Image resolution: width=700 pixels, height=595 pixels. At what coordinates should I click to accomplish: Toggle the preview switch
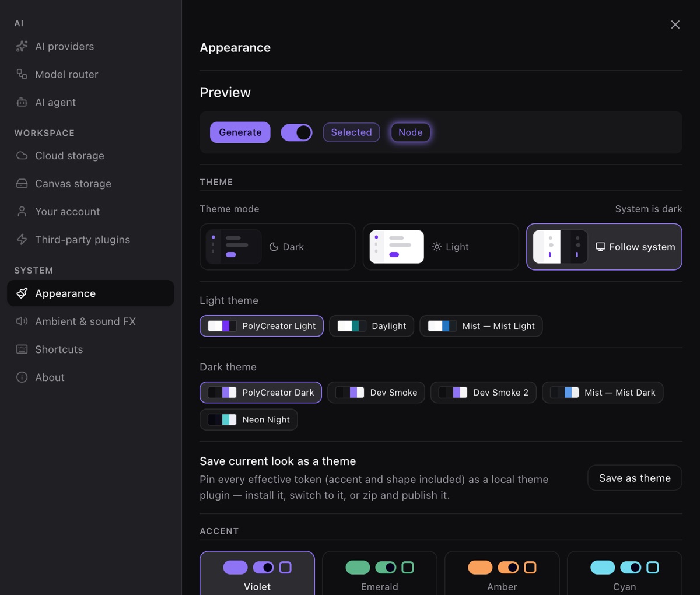point(296,132)
